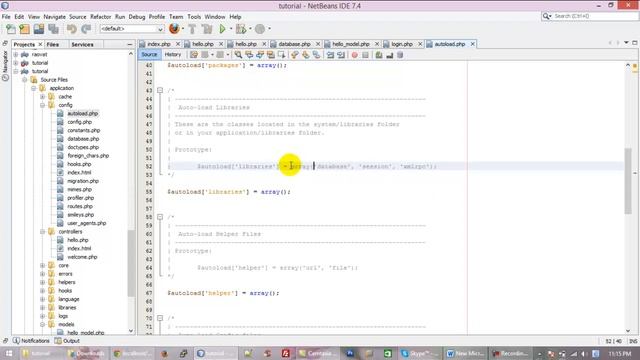
Task: Click the Next Bookmark icon
Action: point(306,55)
